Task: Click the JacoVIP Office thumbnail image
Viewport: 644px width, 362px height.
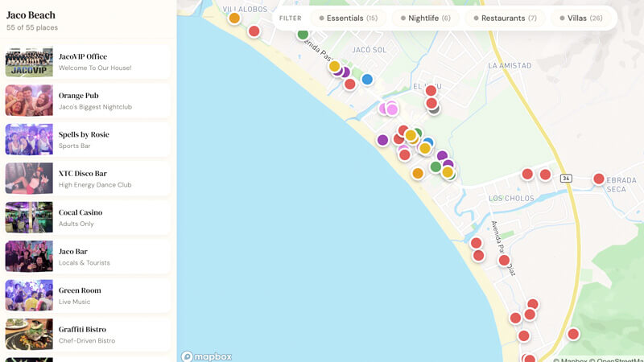Action: (x=29, y=62)
